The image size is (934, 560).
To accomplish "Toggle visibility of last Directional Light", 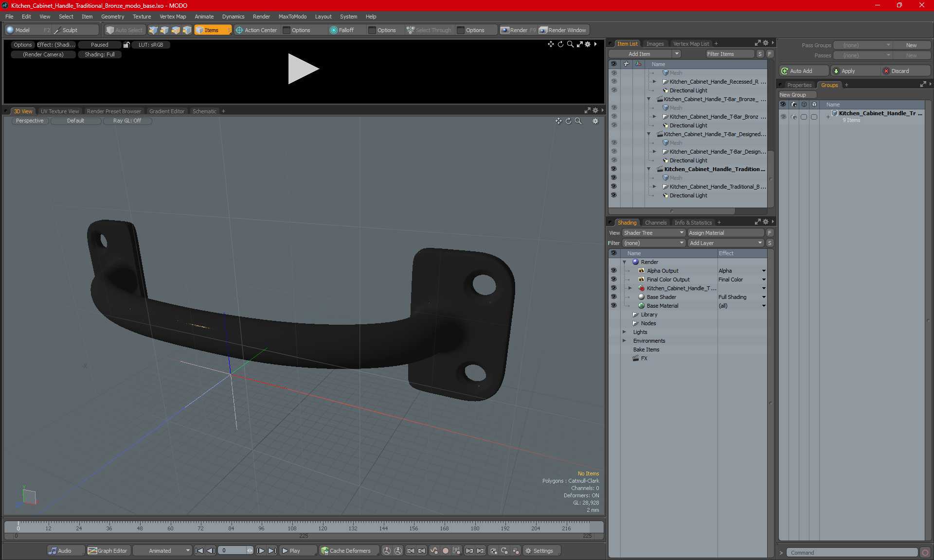I will click(613, 195).
